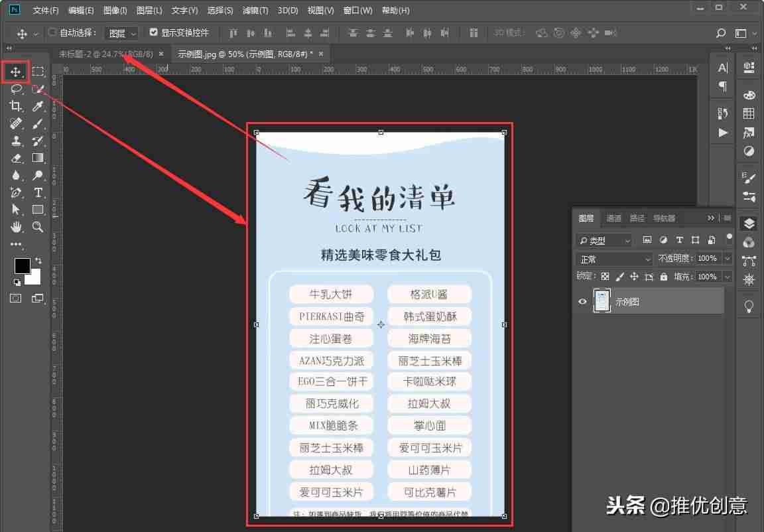The image size is (764, 532).
Task: Open the 正常 blend mode dropdown
Action: click(x=614, y=259)
